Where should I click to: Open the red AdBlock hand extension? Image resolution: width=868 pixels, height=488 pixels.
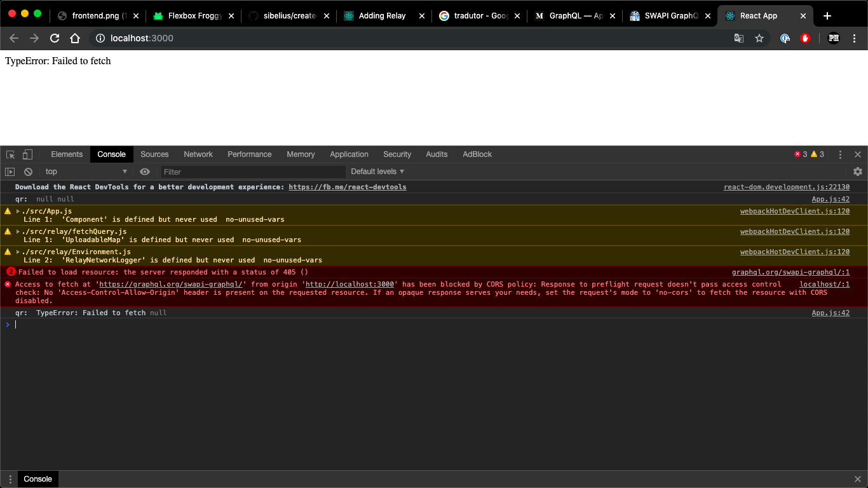coord(805,38)
